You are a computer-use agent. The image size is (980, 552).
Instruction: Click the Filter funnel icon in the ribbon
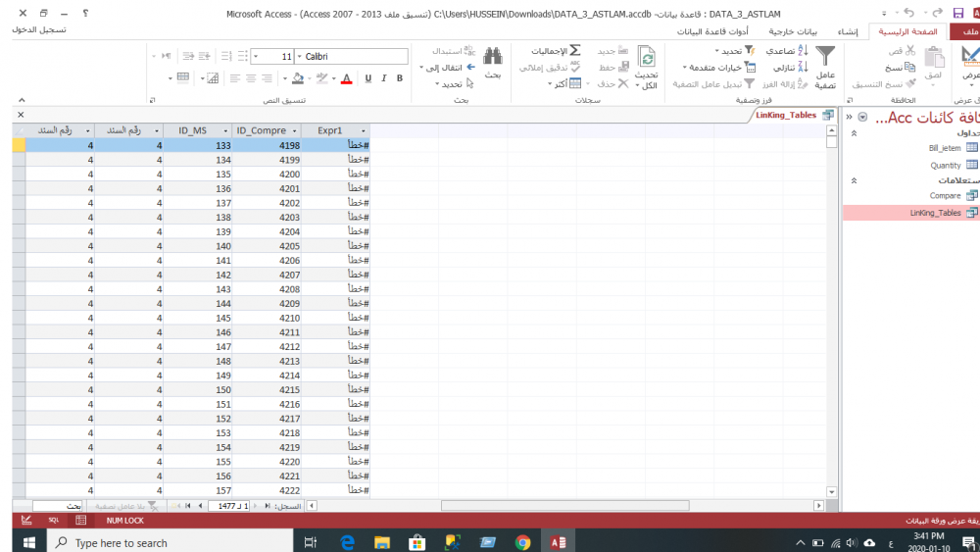coord(825,56)
